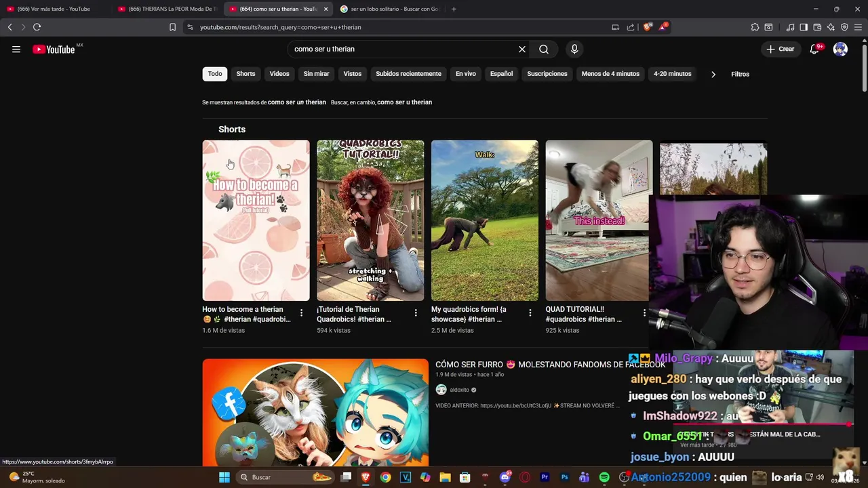Open more options for 'My quadrobics form' short
The image size is (868, 488).
tap(530, 312)
